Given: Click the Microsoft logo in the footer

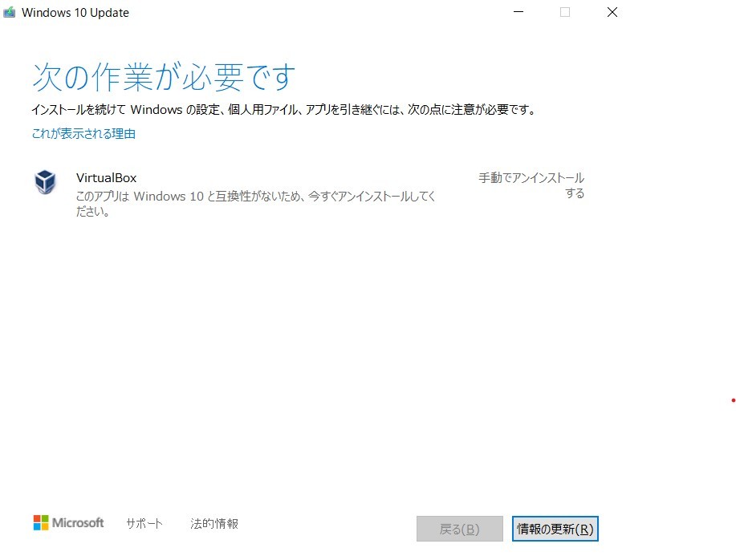Looking at the screenshot, I should point(68,522).
